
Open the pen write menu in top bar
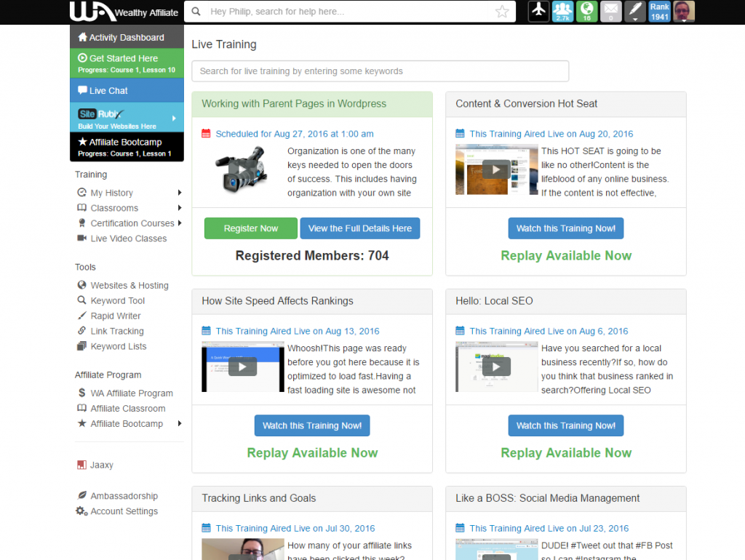click(635, 12)
